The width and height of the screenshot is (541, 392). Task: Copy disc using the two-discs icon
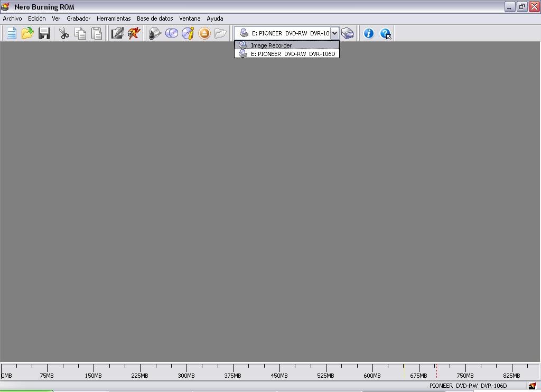coord(172,33)
